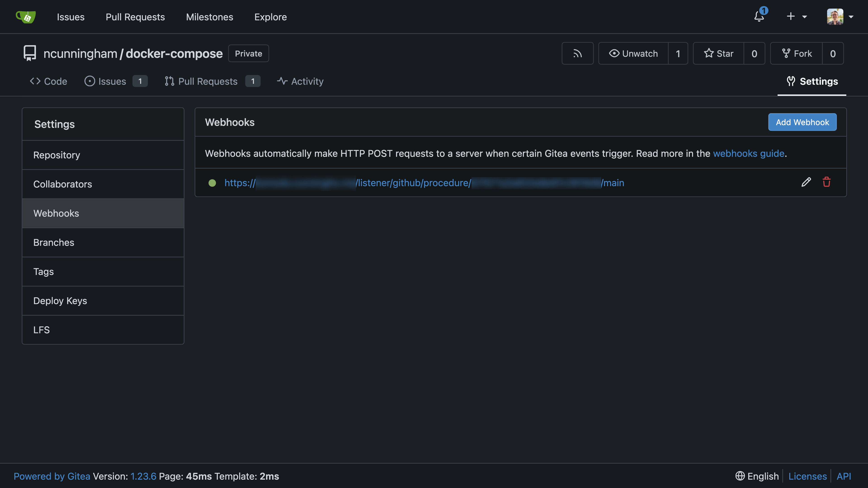Click the Gitea logo home icon

point(26,16)
